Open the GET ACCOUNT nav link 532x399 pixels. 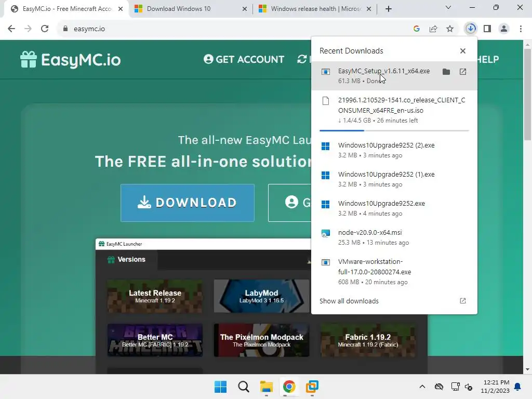pos(244,59)
